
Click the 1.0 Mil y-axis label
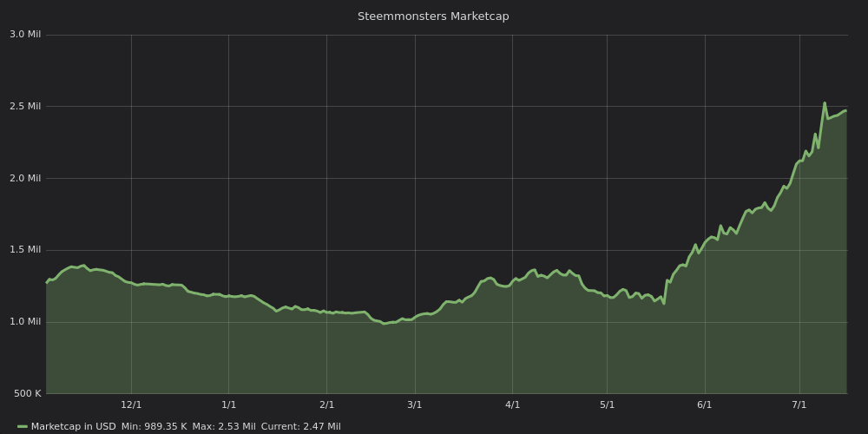click(25, 322)
